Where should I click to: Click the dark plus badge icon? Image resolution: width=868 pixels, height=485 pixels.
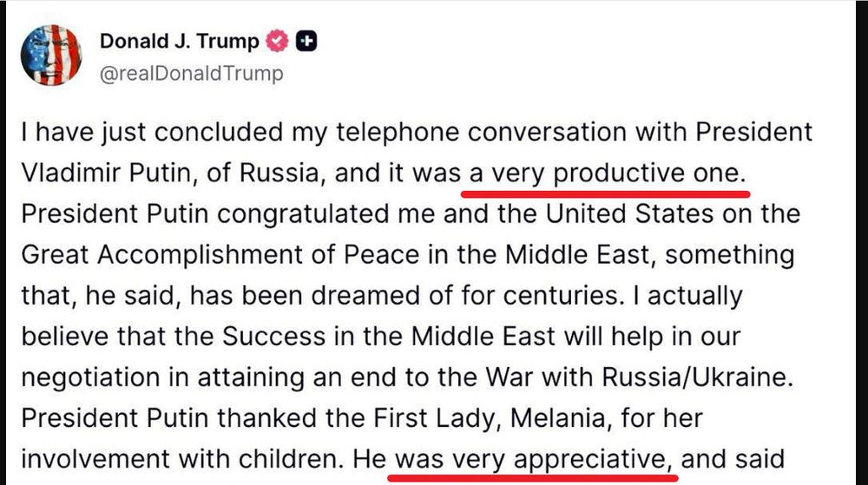[306, 41]
